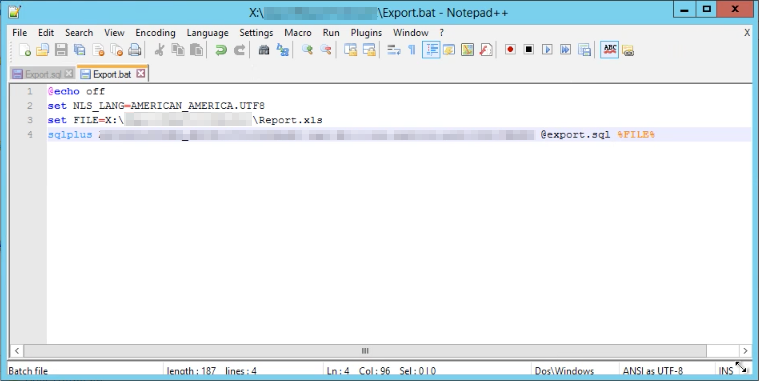
Task: Click the Open file folder icon
Action: (x=43, y=50)
